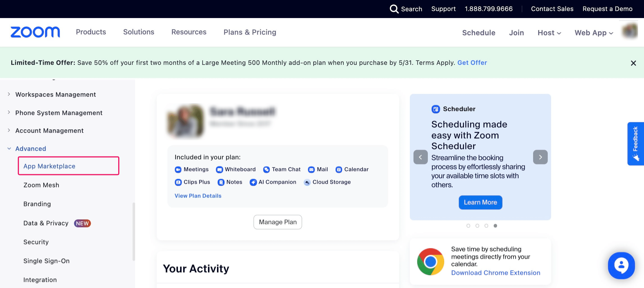Dismiss the limited-time offer banner
This screenshot has width=644, height=288.
[x=633, y=63]
